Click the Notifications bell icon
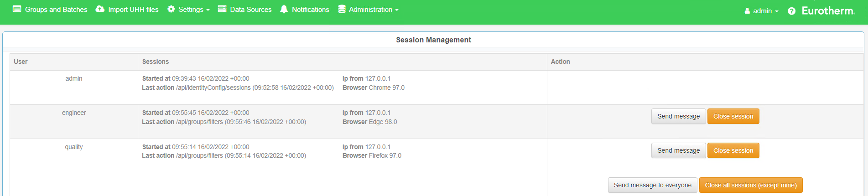This screenshot has width=868, height=196. (284, 9)
